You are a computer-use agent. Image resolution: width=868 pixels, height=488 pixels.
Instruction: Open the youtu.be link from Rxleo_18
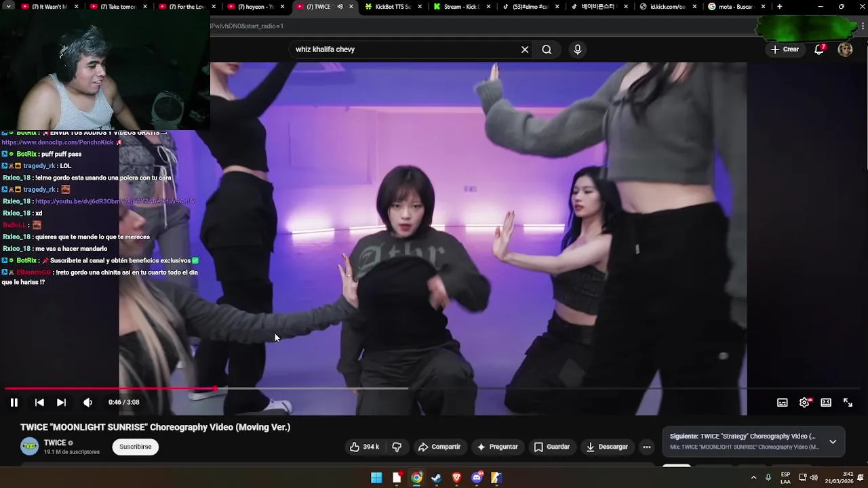click(115, 201)
